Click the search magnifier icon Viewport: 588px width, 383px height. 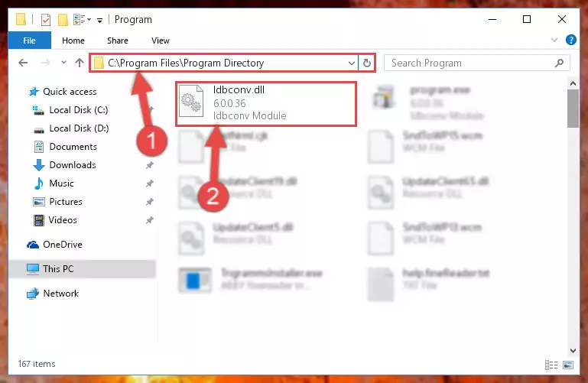[x=559, y=63]
